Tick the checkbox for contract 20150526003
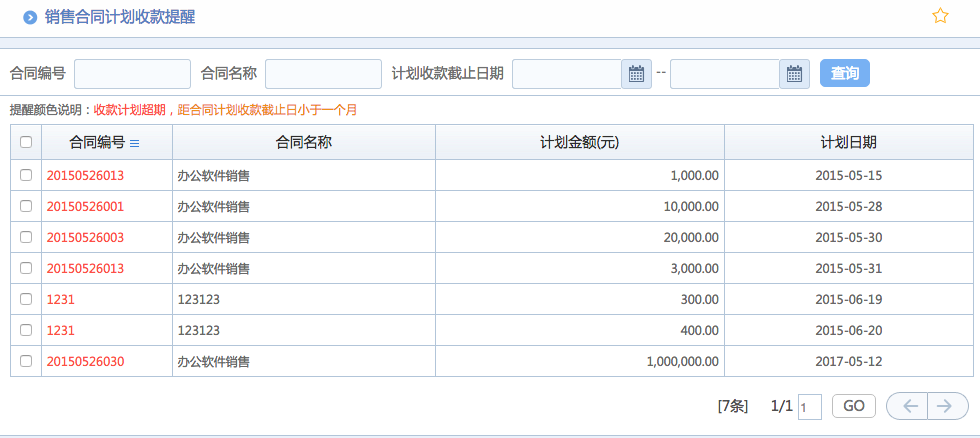 pyautogui.click(x=26, y=237)
